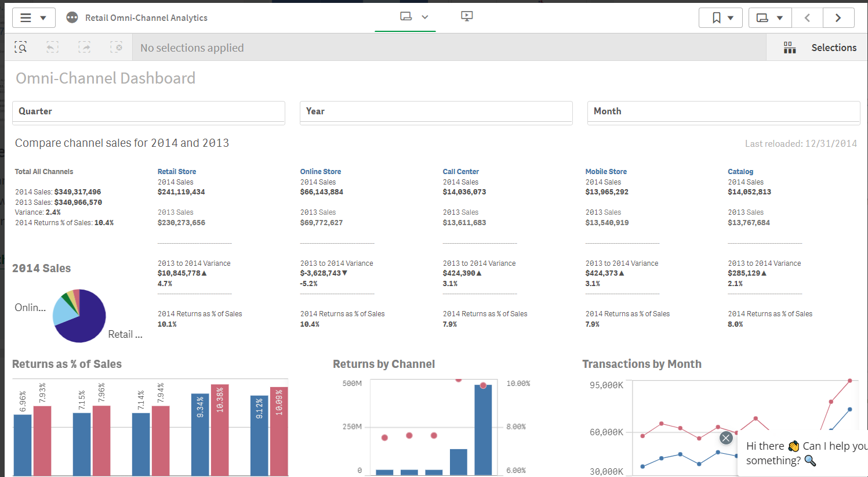
Task: Expand the Quarter filter pane
Action: 148,111
